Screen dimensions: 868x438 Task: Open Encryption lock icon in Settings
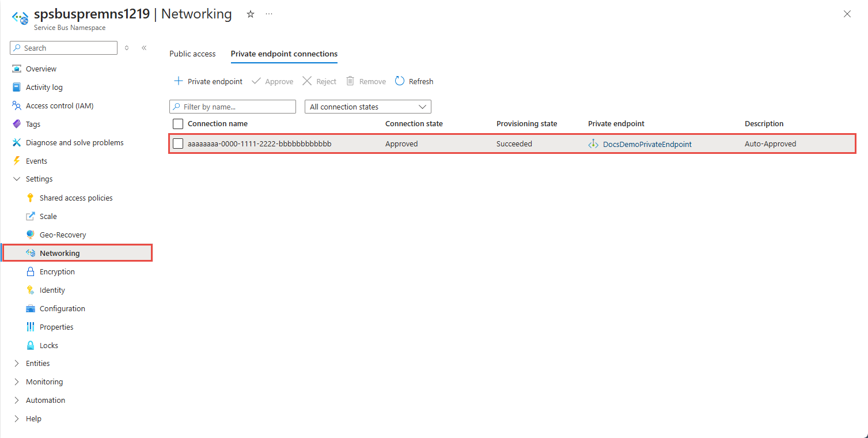(31, 272)
